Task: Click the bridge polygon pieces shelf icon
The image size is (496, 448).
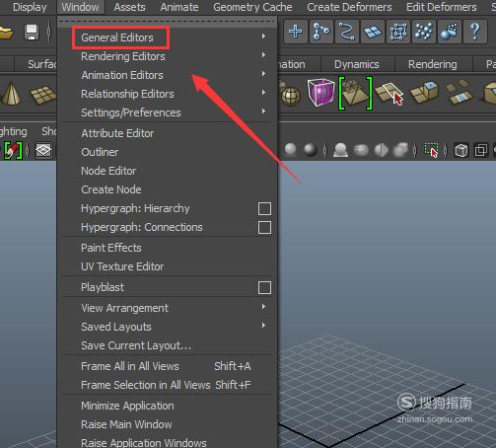Action: pos(460,92)
